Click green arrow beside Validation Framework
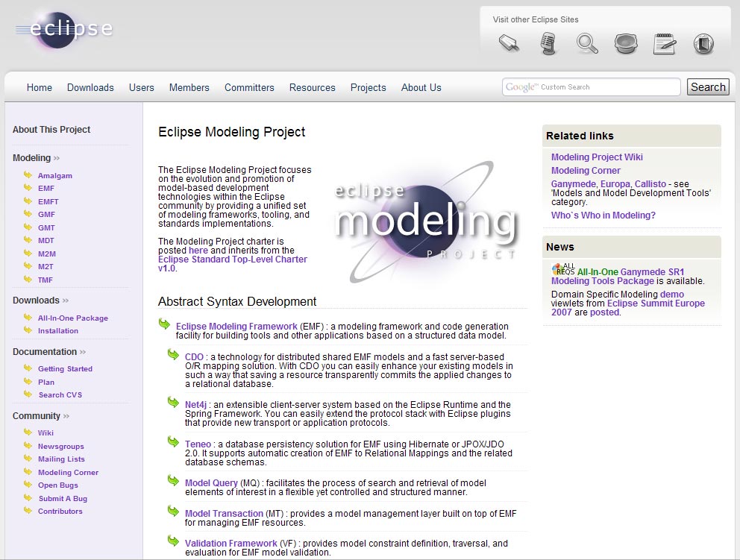Viewport: 740px width, 560px height. 173,541
